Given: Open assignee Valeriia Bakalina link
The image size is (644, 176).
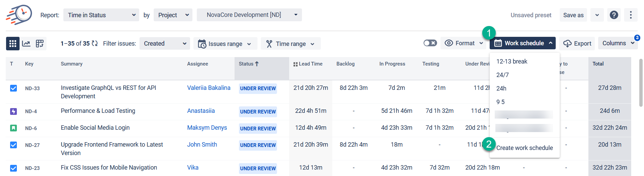Looking at the screenshot, I should 209,88.
